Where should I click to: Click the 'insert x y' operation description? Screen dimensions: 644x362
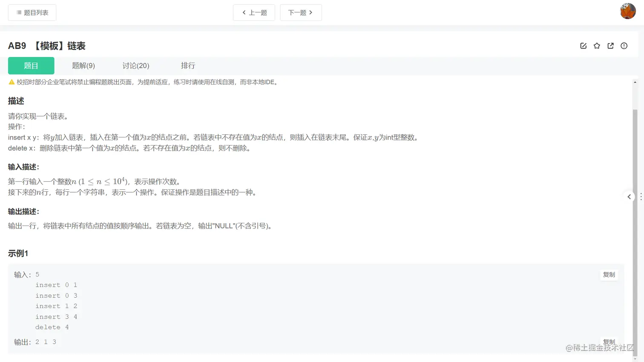(214, 137)
